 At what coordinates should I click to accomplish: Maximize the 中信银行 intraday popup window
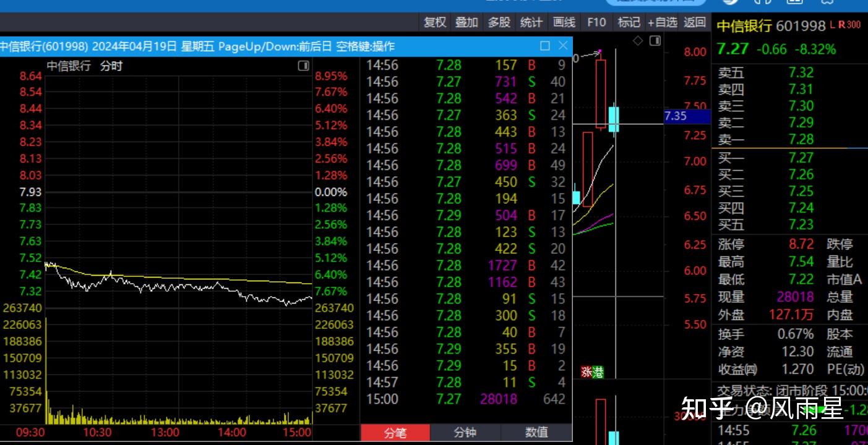click(545, 46)
